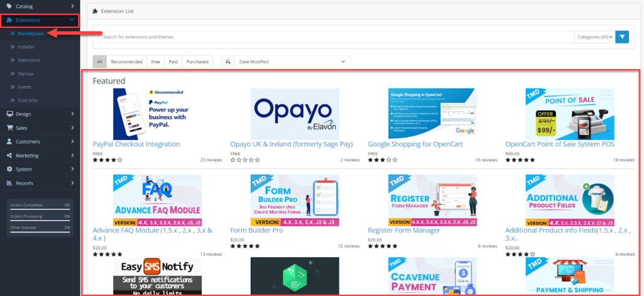This screenshot has height=296, width=644.
Task: Expand the Catalog menu chevron
Action: coord(72,6)
